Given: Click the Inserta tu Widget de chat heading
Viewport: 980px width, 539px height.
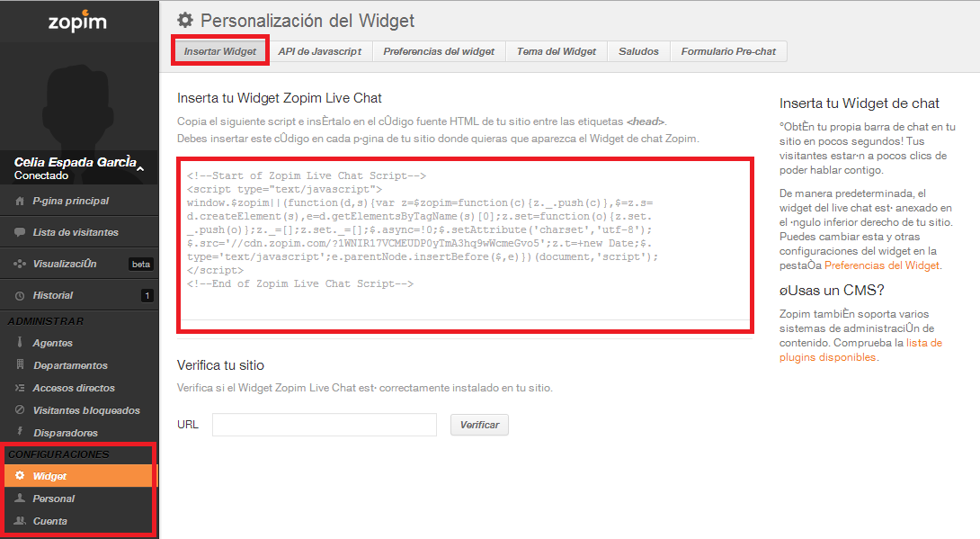Looking at the screenshot, I should click(860, 103).
